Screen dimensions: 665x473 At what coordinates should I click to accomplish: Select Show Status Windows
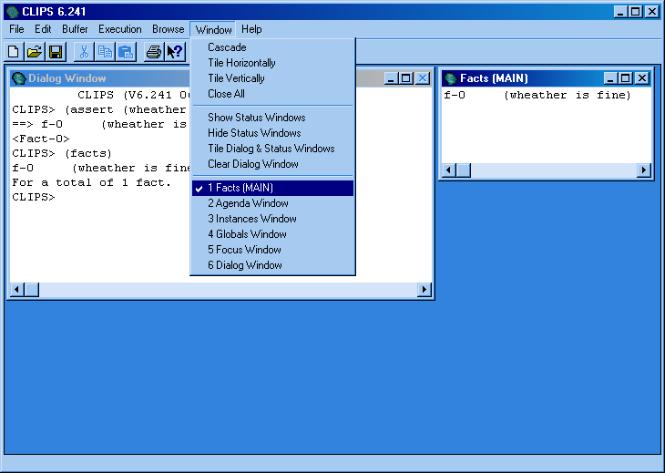(272, 117)
